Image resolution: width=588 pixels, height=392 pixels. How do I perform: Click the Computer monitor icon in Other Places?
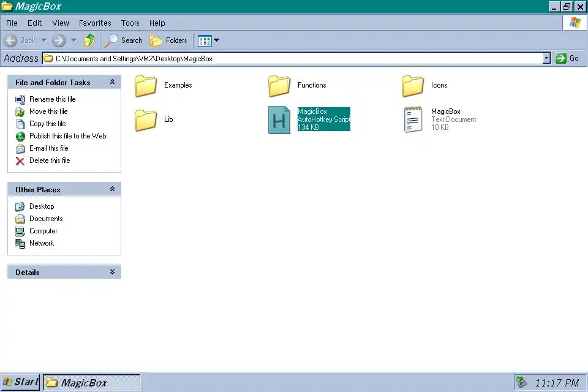point(20,232)
